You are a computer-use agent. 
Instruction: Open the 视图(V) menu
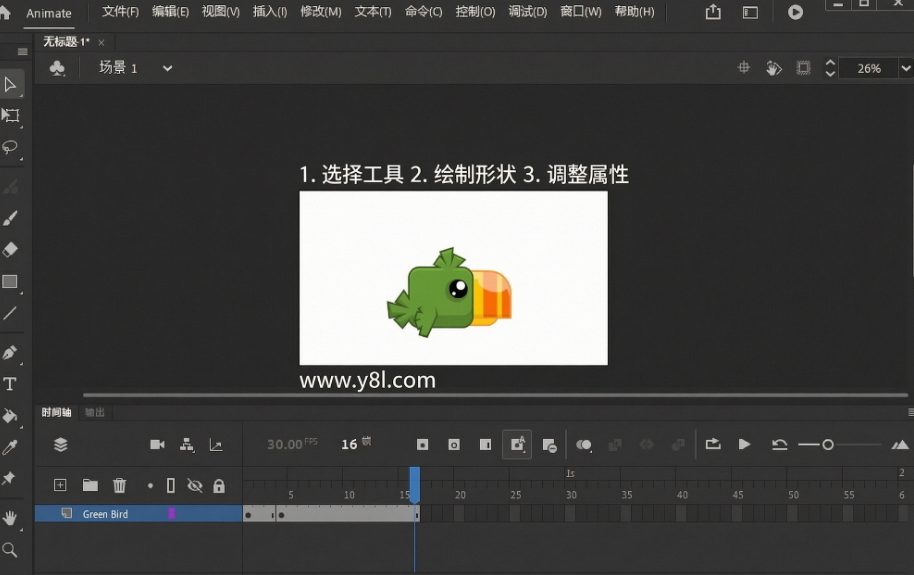point(220,12)
